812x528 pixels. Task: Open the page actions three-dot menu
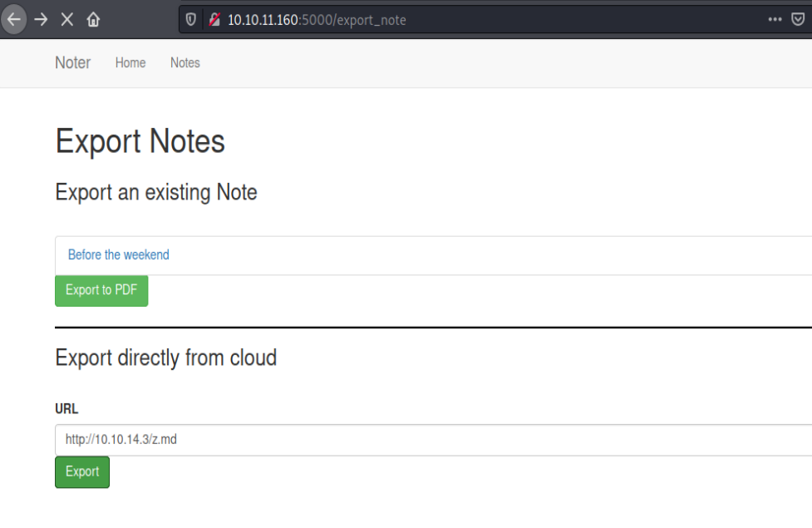coord(775,19)
